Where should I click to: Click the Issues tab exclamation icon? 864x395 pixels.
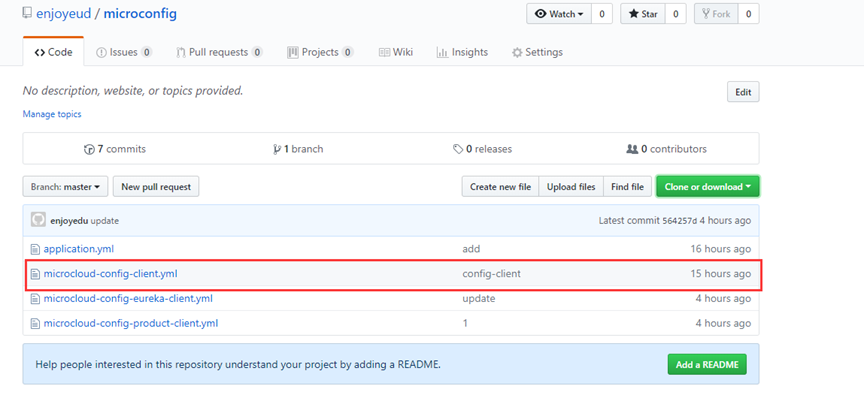[x=101, y=53]
